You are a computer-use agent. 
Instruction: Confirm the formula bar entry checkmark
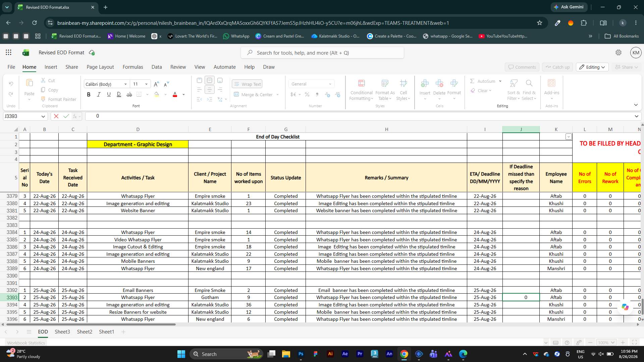66,116
